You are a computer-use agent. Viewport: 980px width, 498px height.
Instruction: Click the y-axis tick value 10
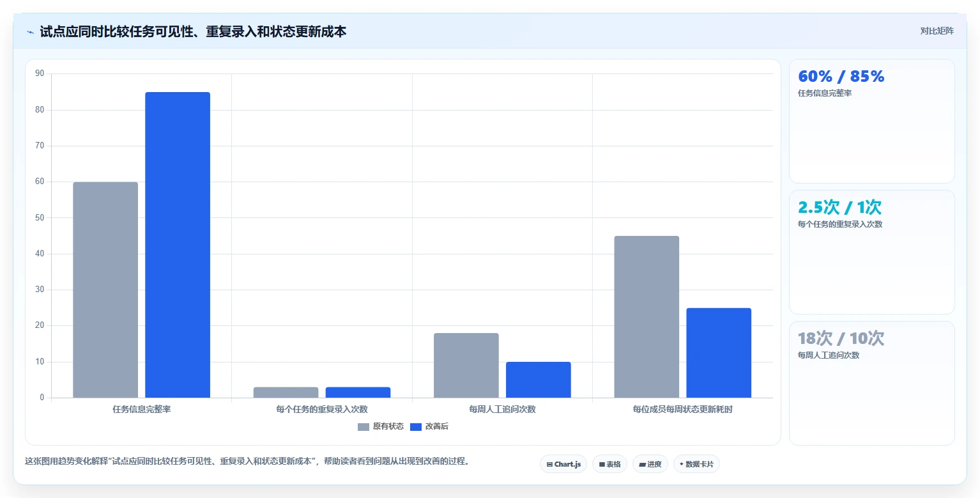tap(40, 362)
